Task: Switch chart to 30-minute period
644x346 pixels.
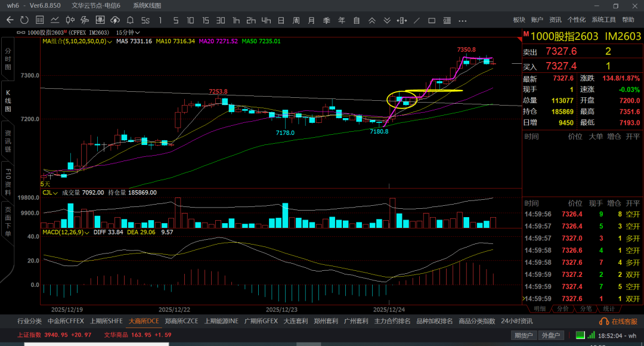Action: point(221,20)
